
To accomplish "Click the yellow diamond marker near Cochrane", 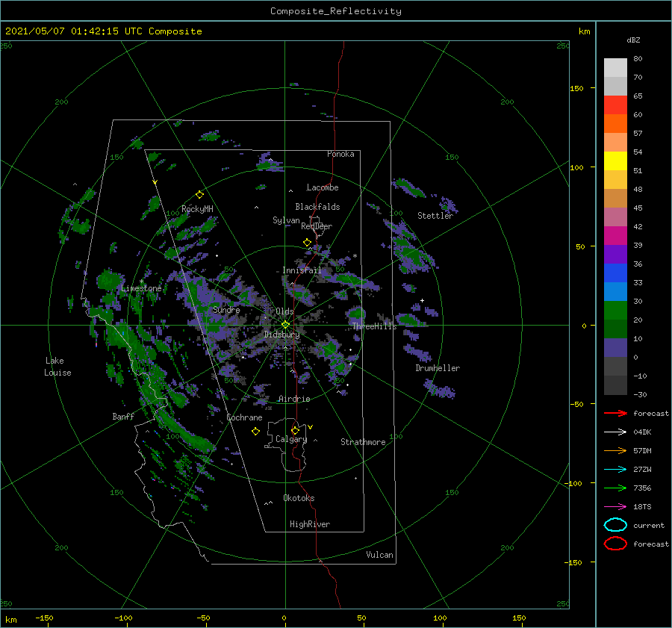I will (x=255, y=432).
